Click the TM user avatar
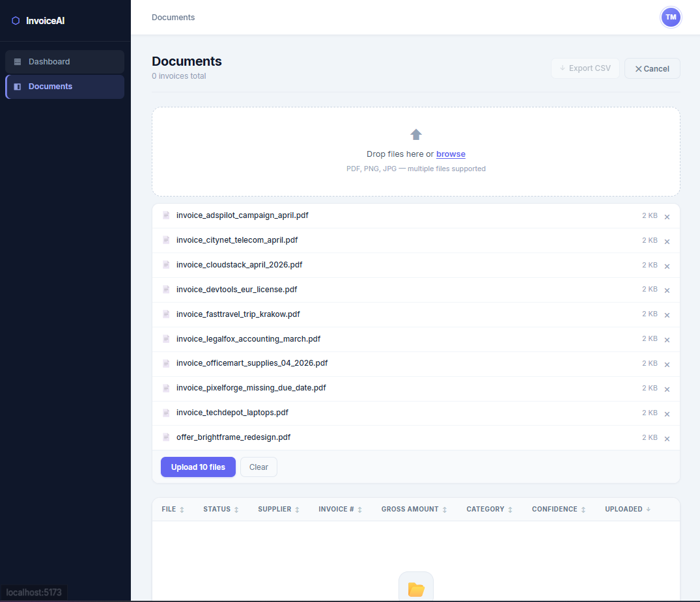This screenshot has width=700, height=602. pos(671,18)
